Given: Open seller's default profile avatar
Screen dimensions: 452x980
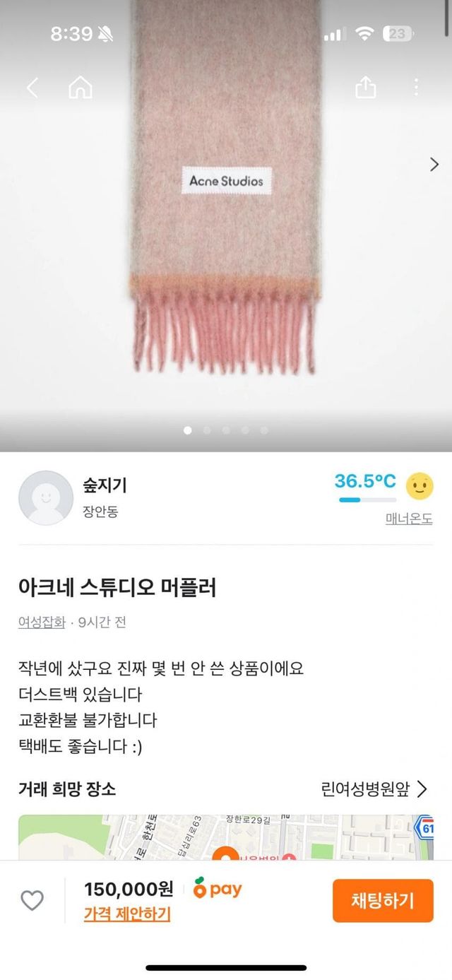Looking at the screenshot, I should point(45,497).
